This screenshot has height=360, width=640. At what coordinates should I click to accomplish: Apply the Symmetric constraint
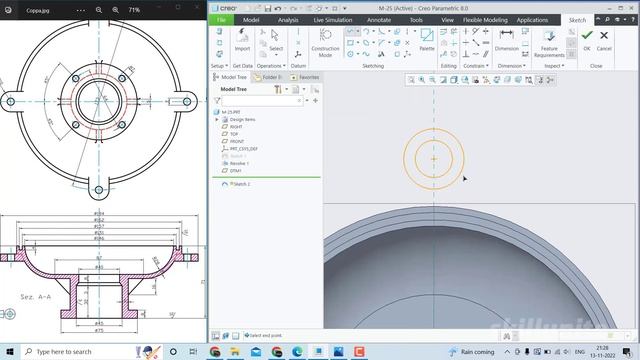pyautogui.click(x=486, y=31)
